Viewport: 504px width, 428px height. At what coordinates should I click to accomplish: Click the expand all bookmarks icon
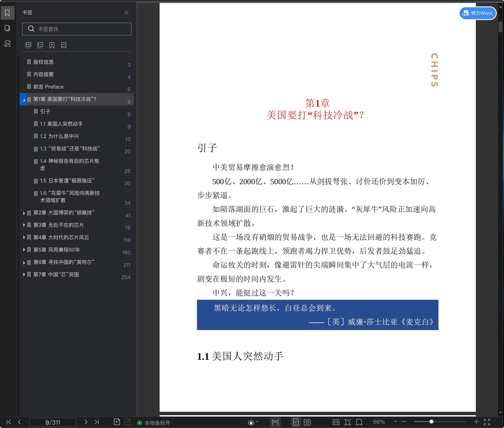point(28,45)
